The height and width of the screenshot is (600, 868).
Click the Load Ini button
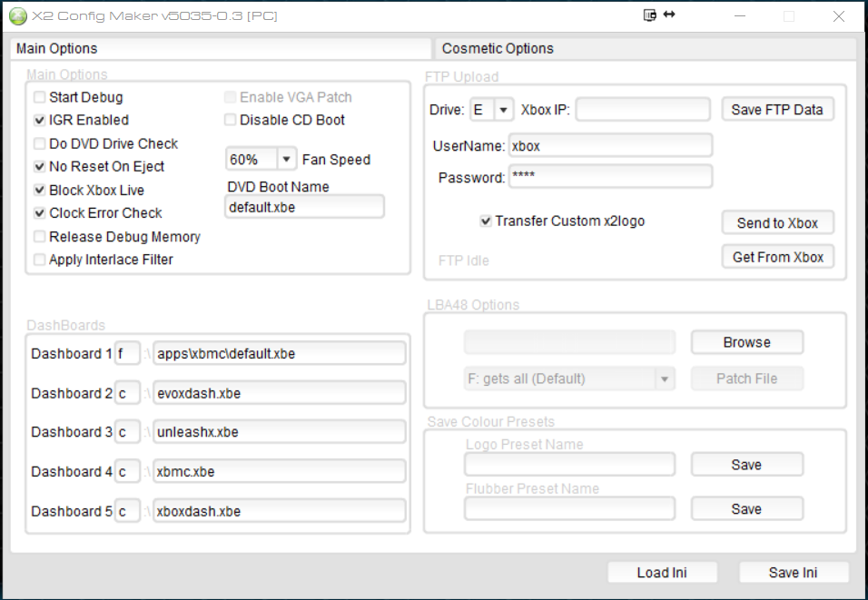coord(663,573)
